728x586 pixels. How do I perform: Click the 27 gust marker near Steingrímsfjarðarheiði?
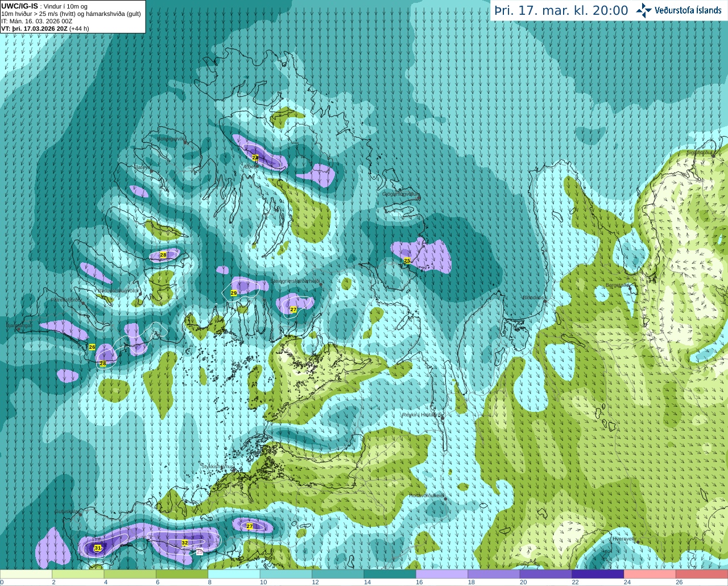293,309
